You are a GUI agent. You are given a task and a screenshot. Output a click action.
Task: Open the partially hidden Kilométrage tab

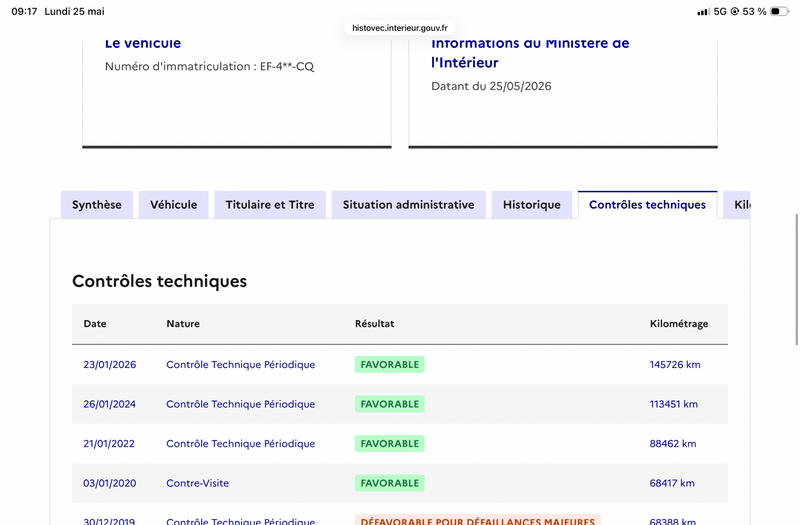(737, 205)
